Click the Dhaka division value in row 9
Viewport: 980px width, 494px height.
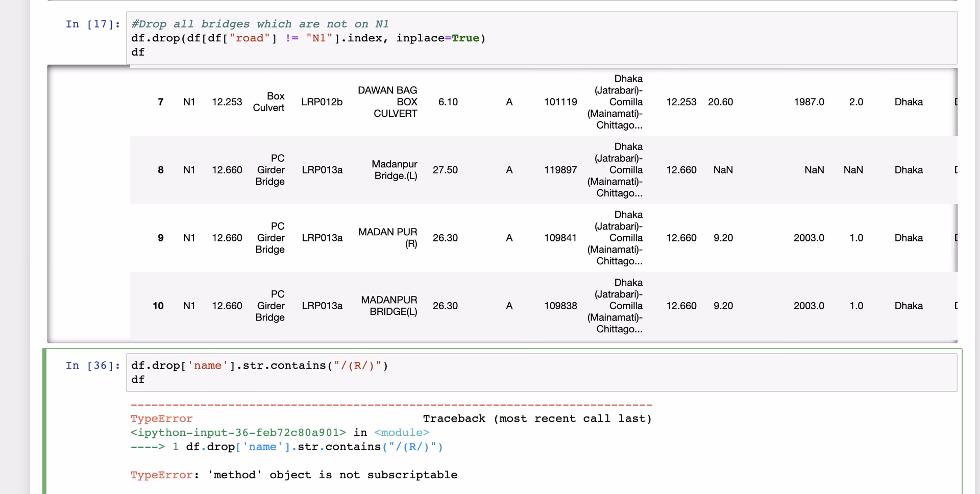point(909,238)
